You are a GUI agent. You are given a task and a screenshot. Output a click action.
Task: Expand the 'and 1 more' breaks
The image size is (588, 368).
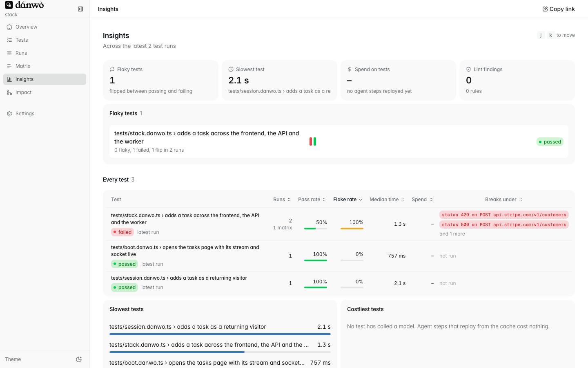tap(452, 234)
